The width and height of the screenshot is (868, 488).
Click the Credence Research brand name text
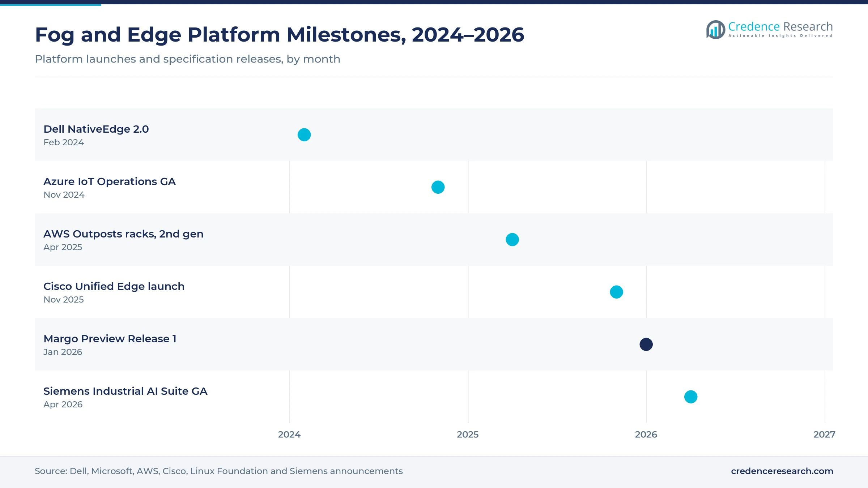[780, 26]
